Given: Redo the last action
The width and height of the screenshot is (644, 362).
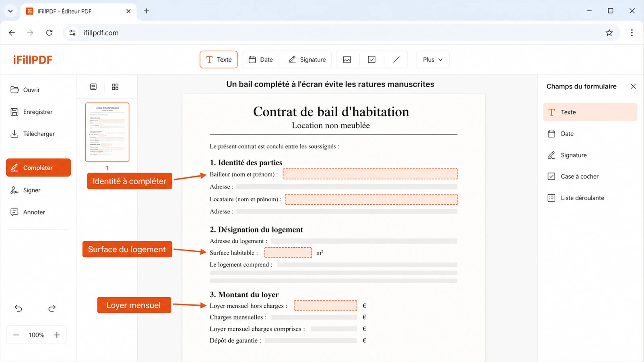Looking at the screenshot, I should tap(52, 309).
